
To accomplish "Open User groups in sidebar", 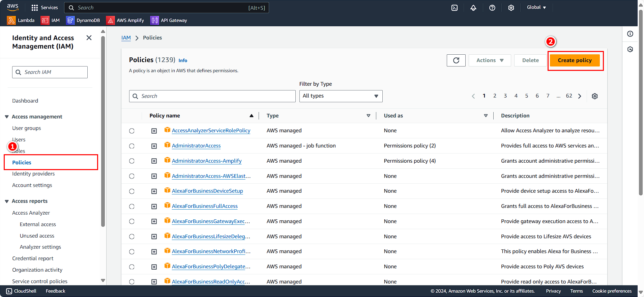I will [x=27, y=128].
